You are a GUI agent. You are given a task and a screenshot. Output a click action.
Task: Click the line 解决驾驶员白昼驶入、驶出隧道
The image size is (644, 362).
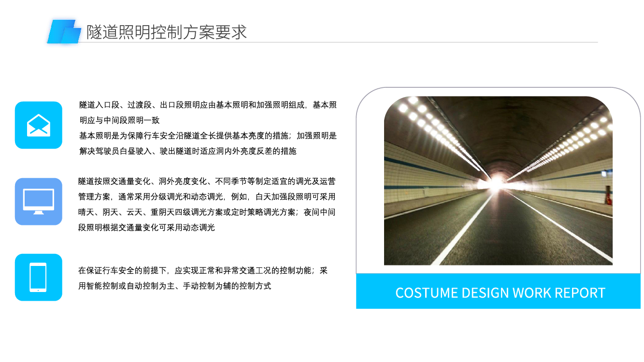pyautogui.click(x=188, y=151)
